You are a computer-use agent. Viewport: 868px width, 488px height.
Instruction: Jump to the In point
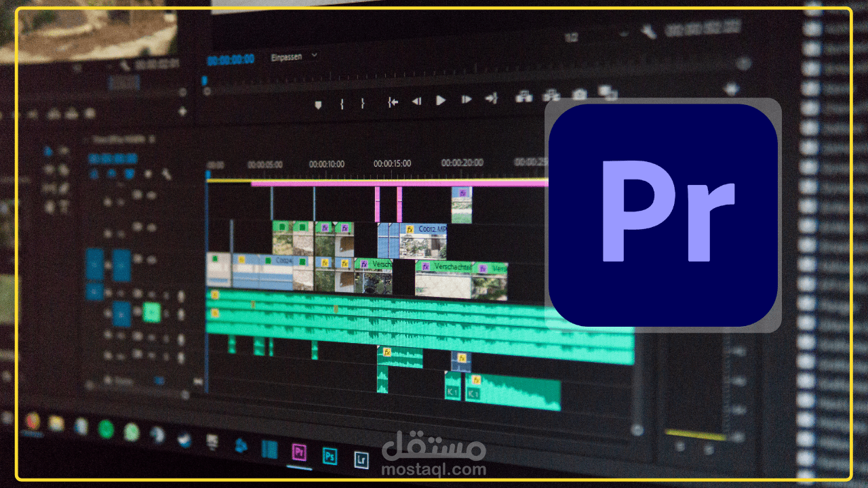(x=393, y=102)
